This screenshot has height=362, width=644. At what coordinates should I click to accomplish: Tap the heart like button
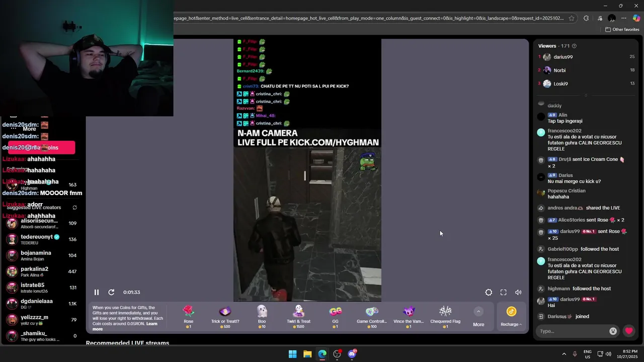coord(629,331)
